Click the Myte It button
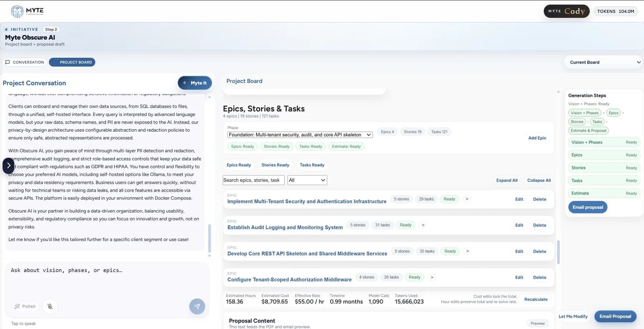 tap(195, 83)
